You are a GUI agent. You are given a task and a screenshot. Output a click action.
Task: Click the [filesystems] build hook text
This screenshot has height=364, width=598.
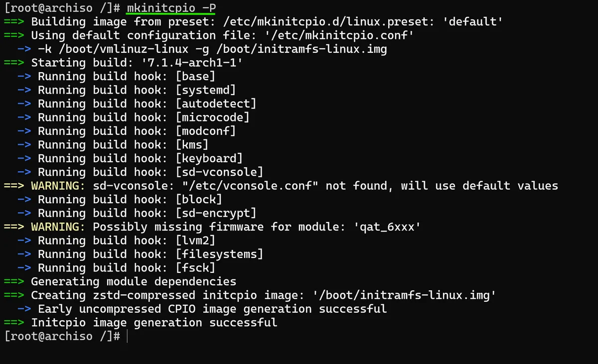[x=219, y=254]
